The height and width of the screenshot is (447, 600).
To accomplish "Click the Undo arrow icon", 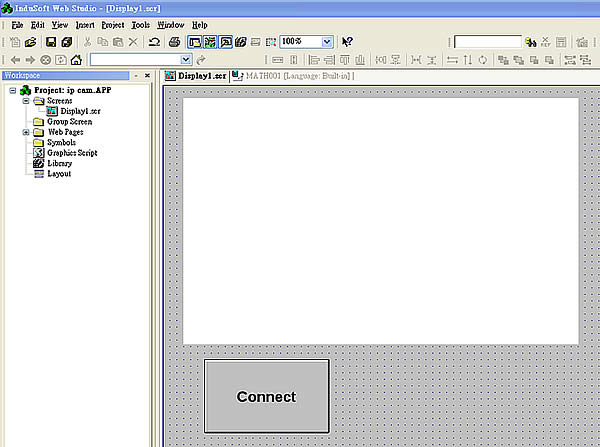I will click(x=154, y=42).
